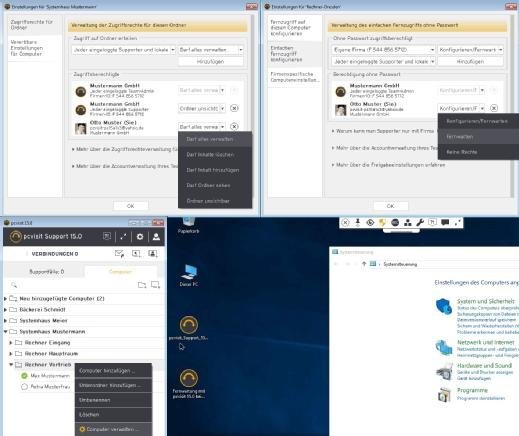The image size is (519, 436).
Task: Select 'Umbenennen' from folder context menu
Action: [x=113, y=400]
